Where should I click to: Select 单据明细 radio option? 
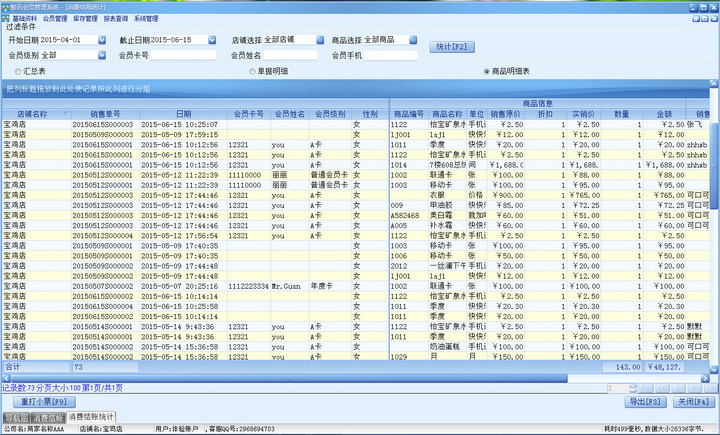pyautogui.click(x=251, y=72)
